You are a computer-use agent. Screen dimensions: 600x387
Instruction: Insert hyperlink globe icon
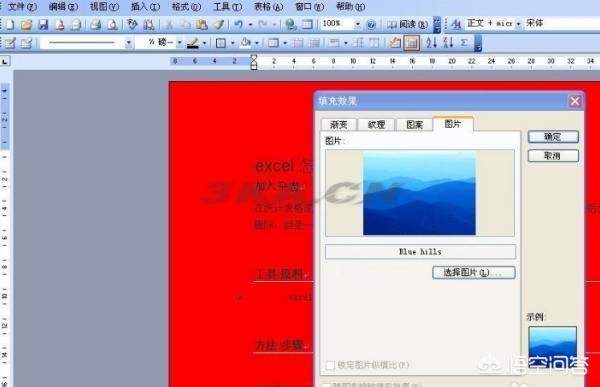(x=291, y=25)
